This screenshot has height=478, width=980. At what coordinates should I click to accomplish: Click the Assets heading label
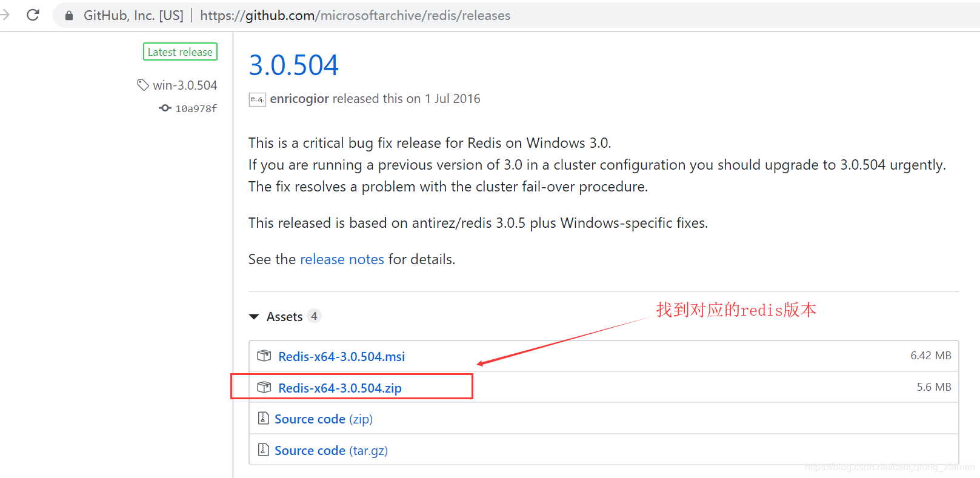[284, 317]
